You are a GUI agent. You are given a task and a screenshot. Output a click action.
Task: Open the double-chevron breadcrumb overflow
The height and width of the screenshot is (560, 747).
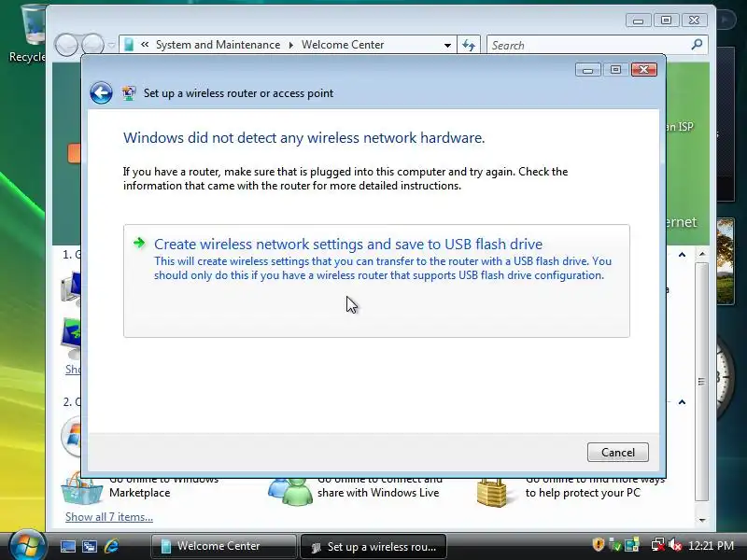pyautogui.click(x=145, y=44)
